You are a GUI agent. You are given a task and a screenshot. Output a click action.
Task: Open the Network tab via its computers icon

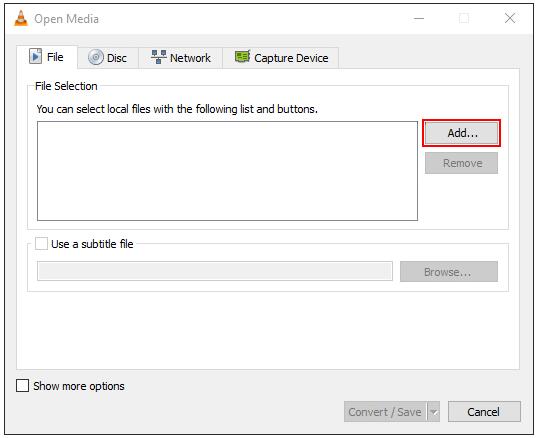[x=159, y=57]
